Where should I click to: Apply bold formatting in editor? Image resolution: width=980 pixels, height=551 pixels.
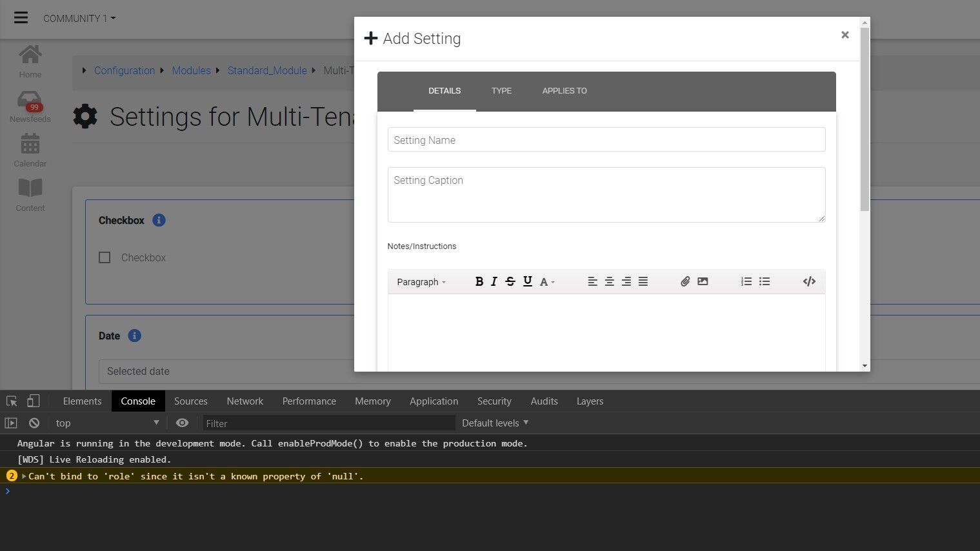(479, 281)
